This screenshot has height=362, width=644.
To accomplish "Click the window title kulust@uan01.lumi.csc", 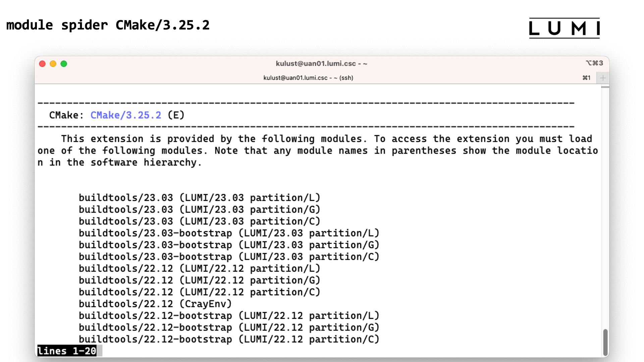I will coord(321,63).
